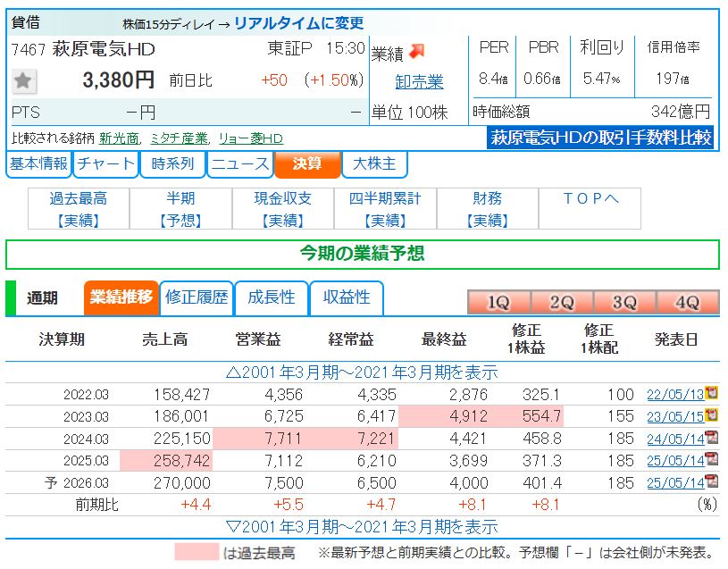728x569 pixels.
Task: Switch to the 修正履歴 sub-tab
Action: 197,297
